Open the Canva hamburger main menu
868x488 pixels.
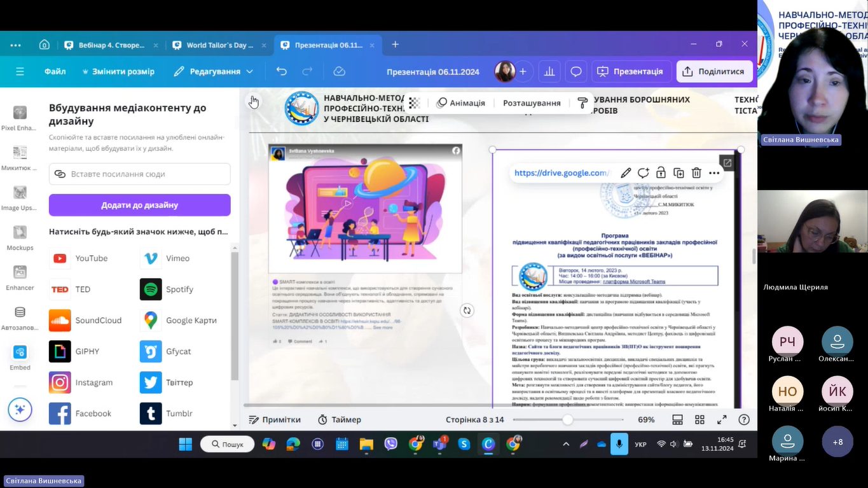click(x=20, y=72)
